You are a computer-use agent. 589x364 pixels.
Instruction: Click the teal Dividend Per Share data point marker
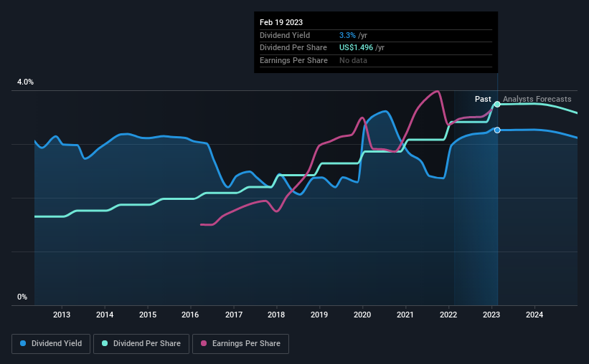pos(497,105)
